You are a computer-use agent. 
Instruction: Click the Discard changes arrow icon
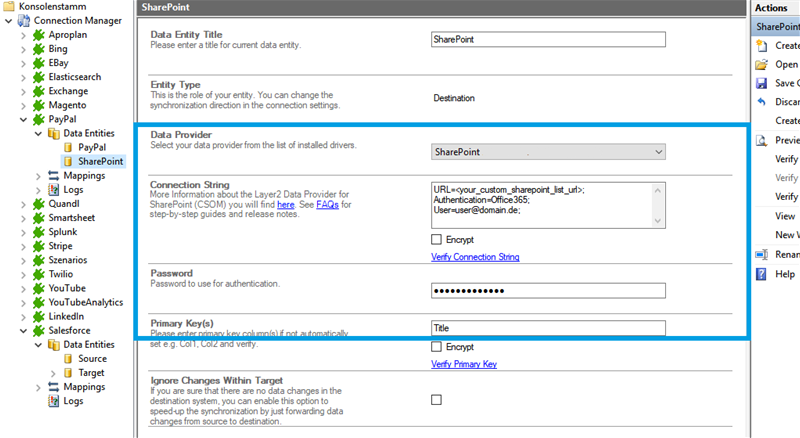pos(762,102)
